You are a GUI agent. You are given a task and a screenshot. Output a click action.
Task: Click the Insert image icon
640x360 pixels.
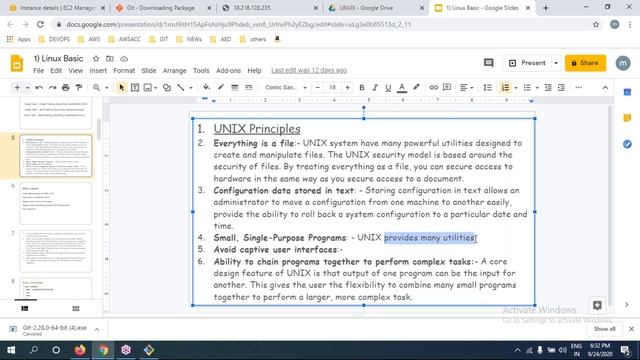coord(148,88)
